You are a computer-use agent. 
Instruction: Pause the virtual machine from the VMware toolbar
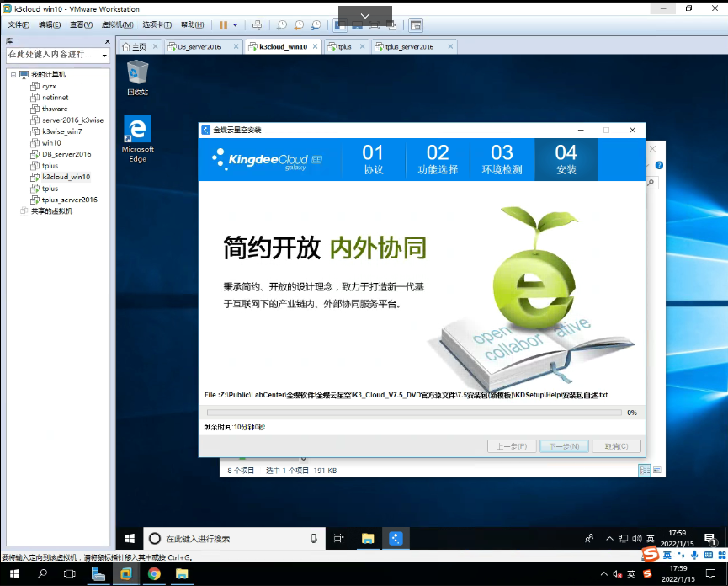223,25
